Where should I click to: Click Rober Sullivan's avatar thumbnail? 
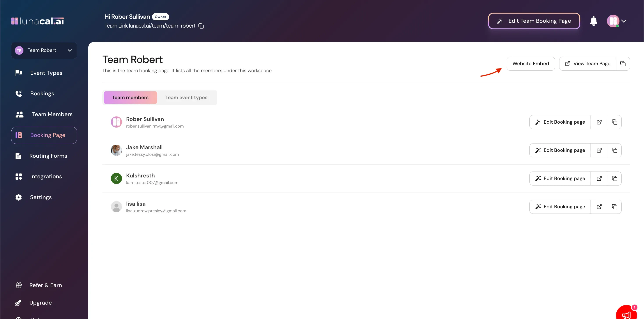pos(116,122)
